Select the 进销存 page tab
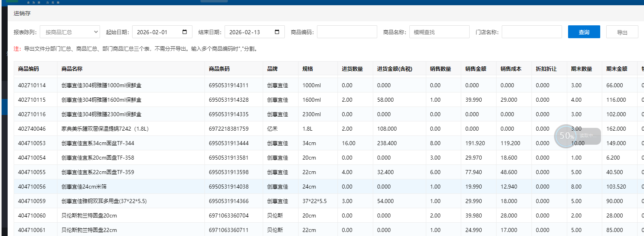Image resolution: width=644 pixels, height=236 pixels. [22, 13]
